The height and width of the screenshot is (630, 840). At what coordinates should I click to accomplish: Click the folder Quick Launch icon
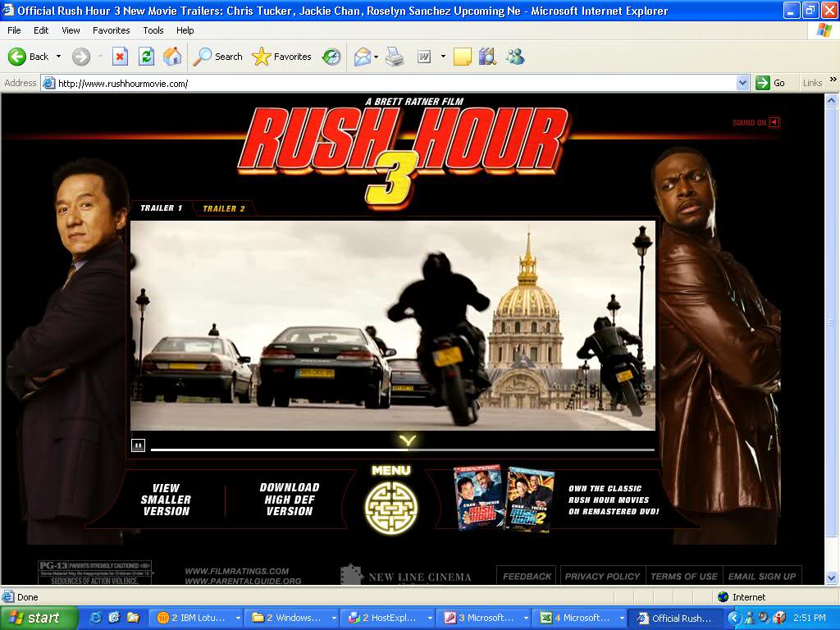coord(133,618)
